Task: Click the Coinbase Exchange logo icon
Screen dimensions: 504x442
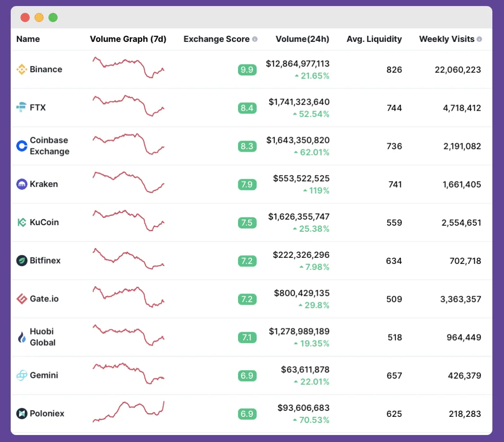Action: coord(21,146)
